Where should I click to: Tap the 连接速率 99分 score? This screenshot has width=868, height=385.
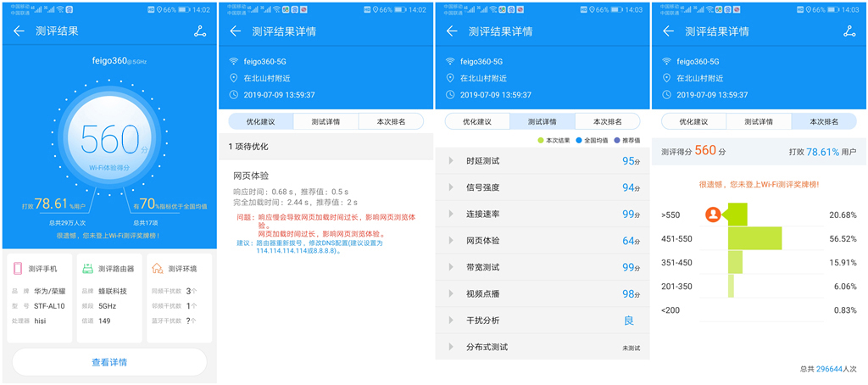coord(630,215)
